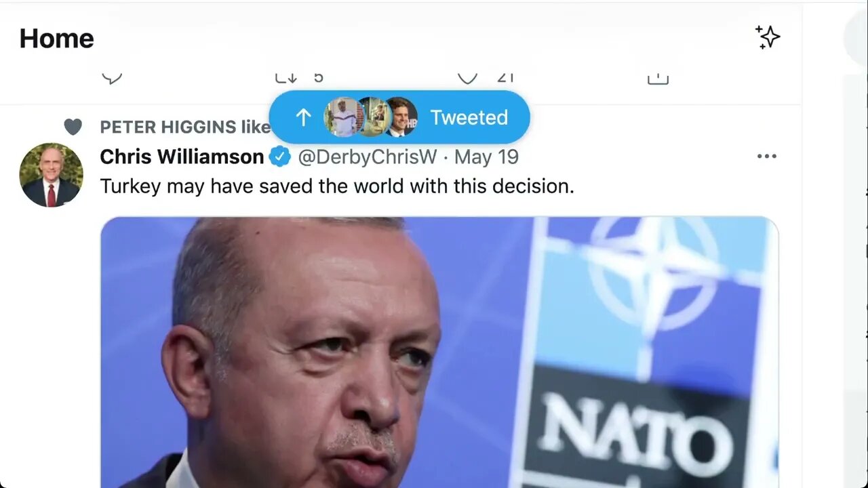Open the Chris Williamson display name link

pos(182,157)
